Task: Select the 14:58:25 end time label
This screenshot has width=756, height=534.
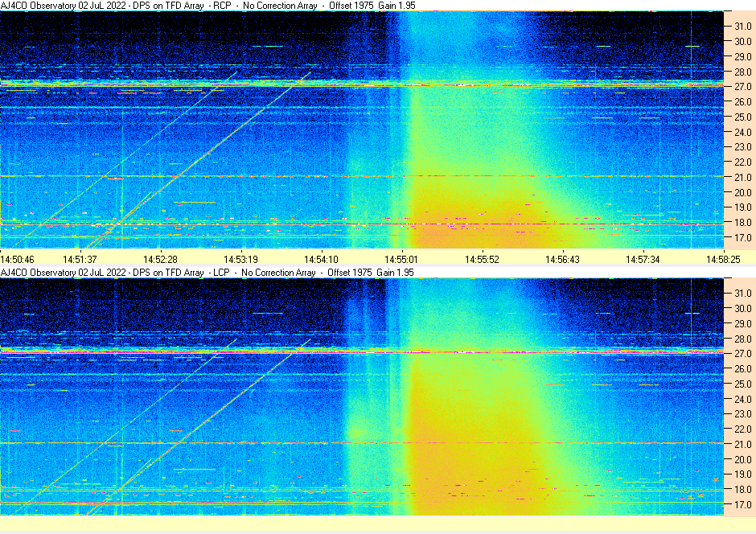Action: pyautogui.click(x=723, y=259)
